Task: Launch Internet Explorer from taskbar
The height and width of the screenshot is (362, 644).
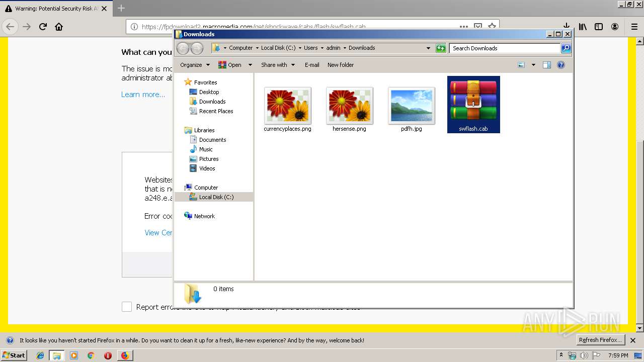Action: [41, 355]
